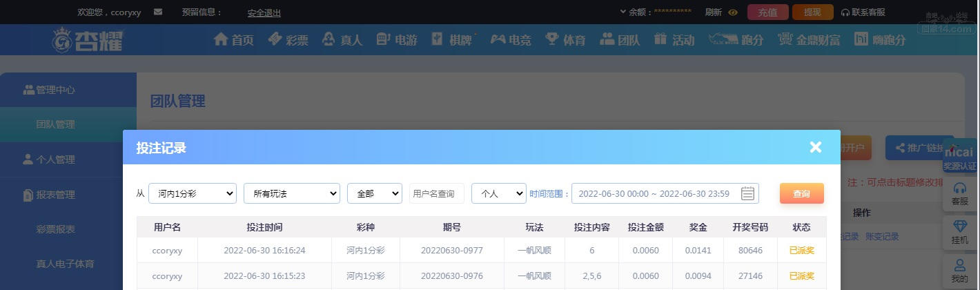Click the orange 查询 search button

click(x=802, y=193)
